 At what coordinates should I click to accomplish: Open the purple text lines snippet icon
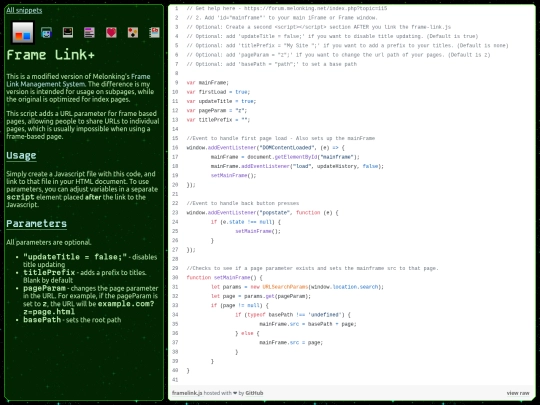[x=89, y=33]
